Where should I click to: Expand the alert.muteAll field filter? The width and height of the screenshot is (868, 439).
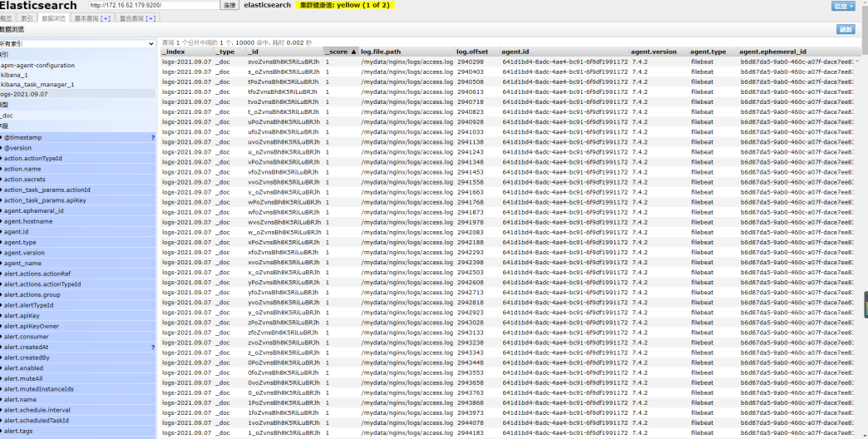tap(77, 378)
